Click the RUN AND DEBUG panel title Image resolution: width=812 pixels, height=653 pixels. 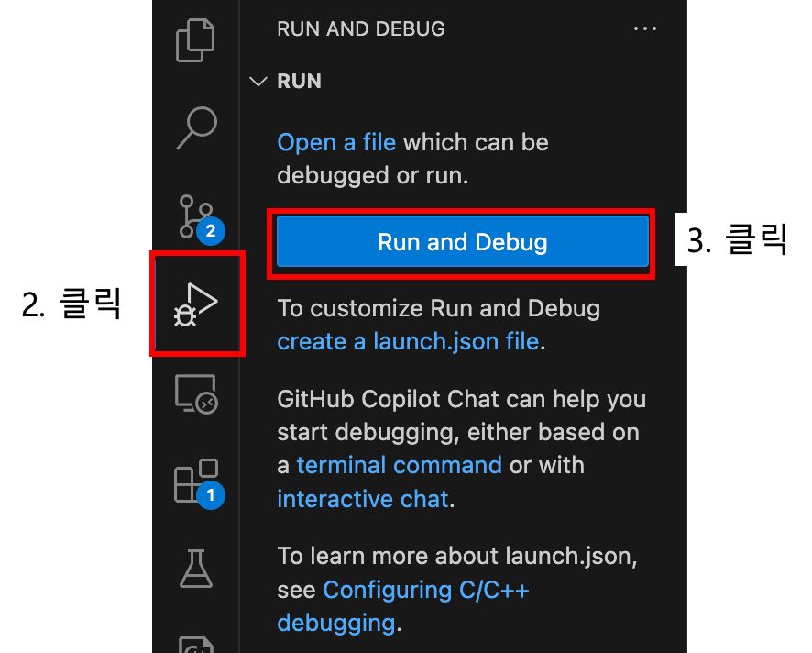[361, 29]
